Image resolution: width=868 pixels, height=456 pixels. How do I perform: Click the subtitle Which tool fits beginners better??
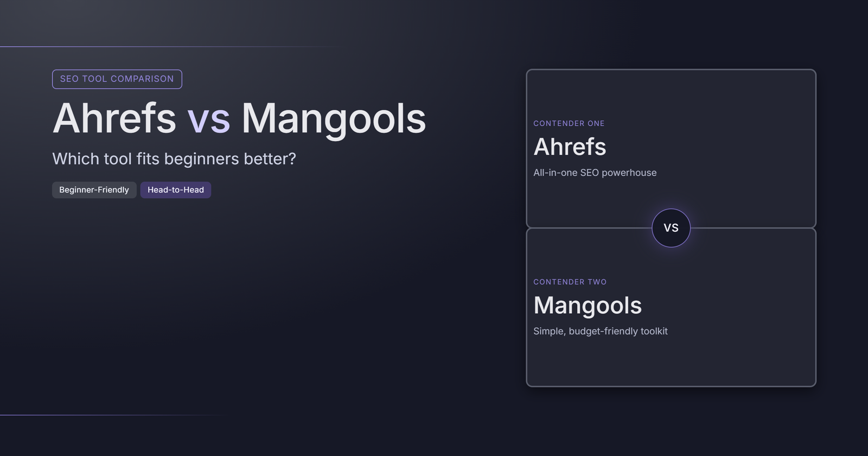[174, 159]
